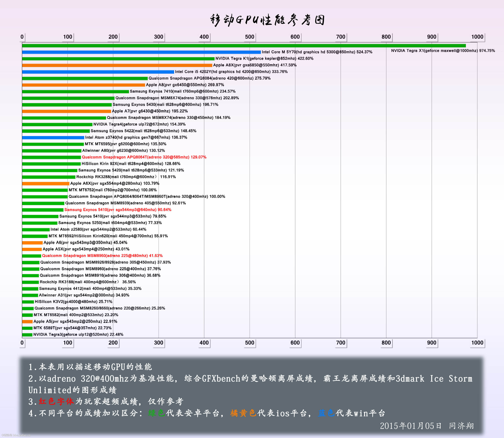
Task: Click the HiSilicon Kirin 92X label
Action: [x=131, y=164]
